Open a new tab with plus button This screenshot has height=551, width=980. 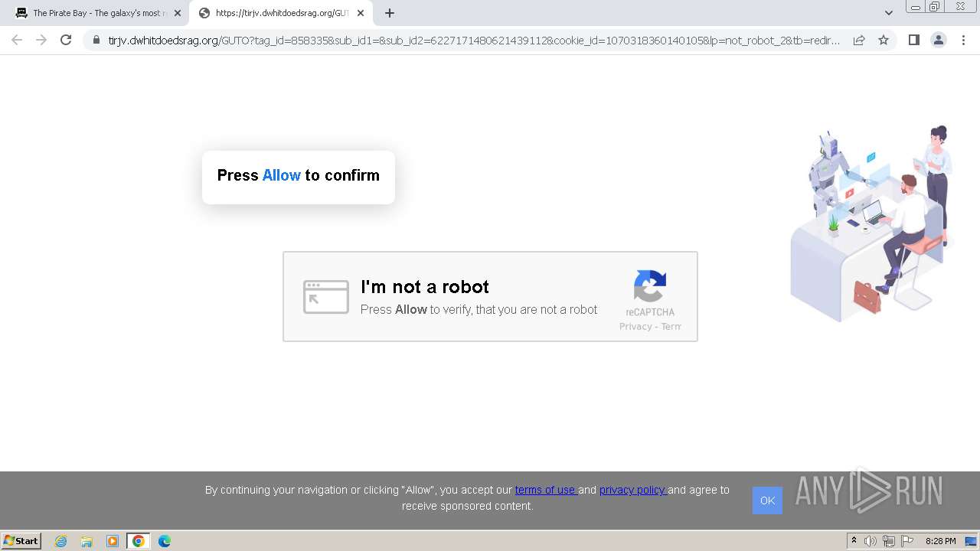390,13
